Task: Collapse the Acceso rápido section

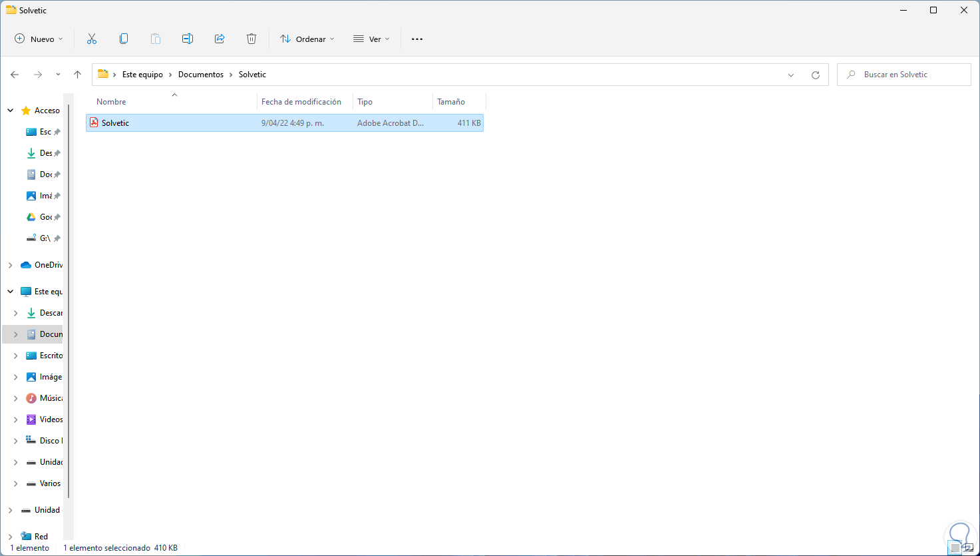Action: (10, 111)
